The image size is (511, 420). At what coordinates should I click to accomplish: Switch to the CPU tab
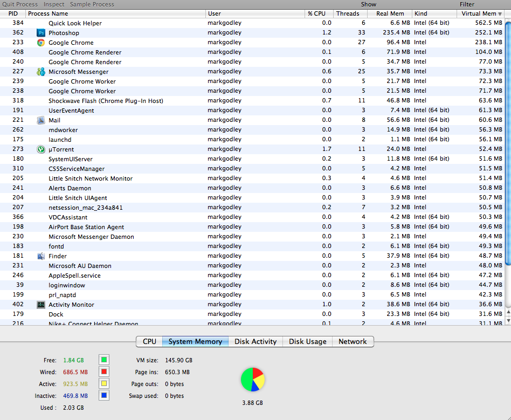click(x=149, y=341)
